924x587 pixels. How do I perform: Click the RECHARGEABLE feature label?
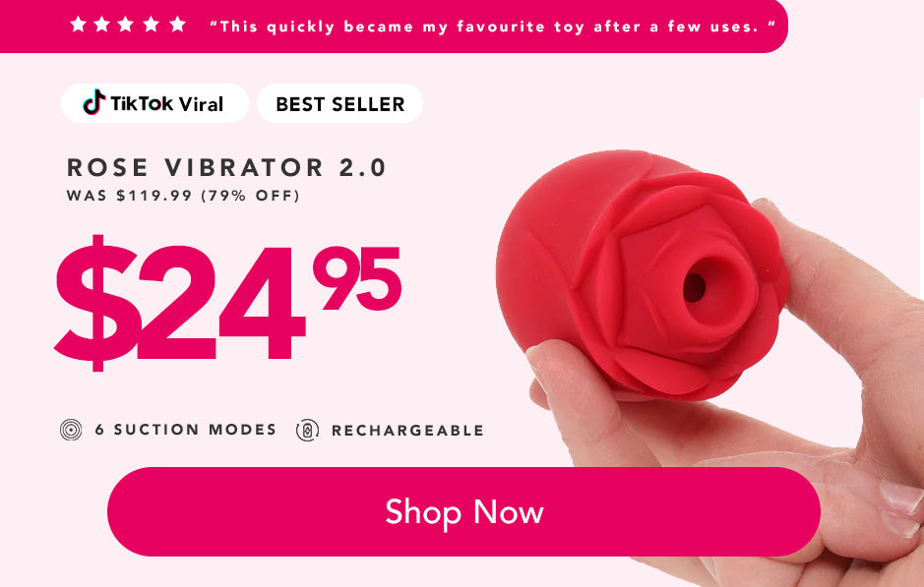(x=407, y=431)
